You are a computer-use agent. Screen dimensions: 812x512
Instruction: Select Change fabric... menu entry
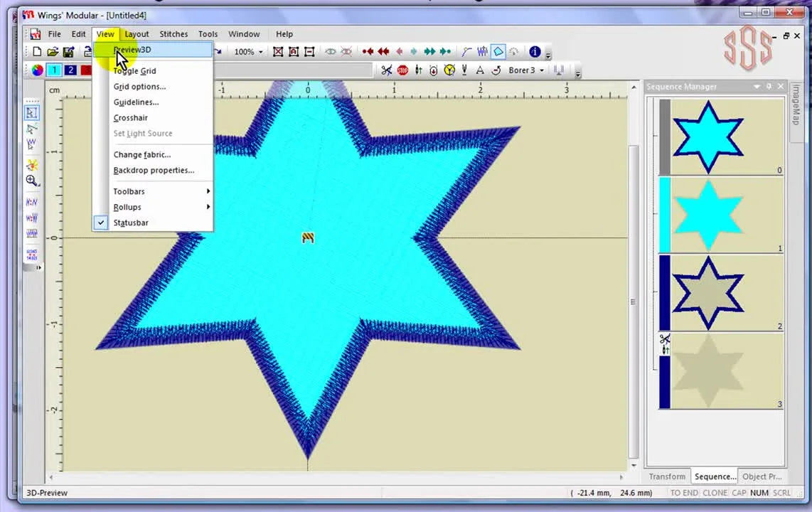(154, 154)
